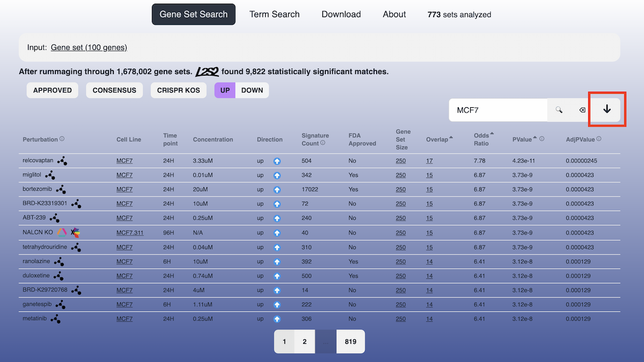Click the download arrow icon button

click(x=606, y=109)
